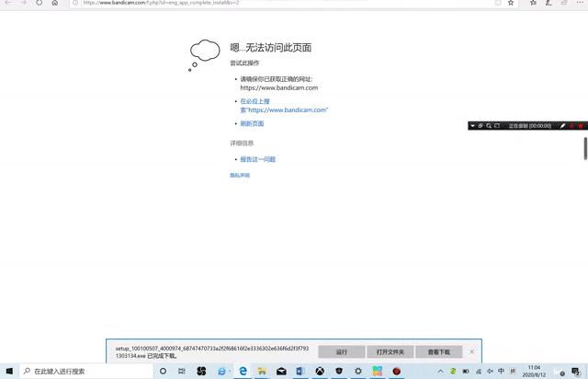Click the volume icon in tray
The height and width of the screenshot is (379, 588).
tap(490, 371)
